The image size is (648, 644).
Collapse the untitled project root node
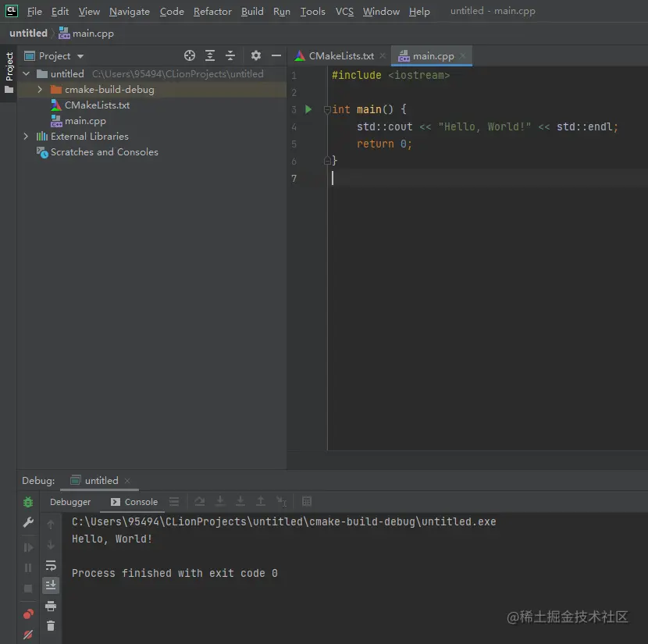27,74
